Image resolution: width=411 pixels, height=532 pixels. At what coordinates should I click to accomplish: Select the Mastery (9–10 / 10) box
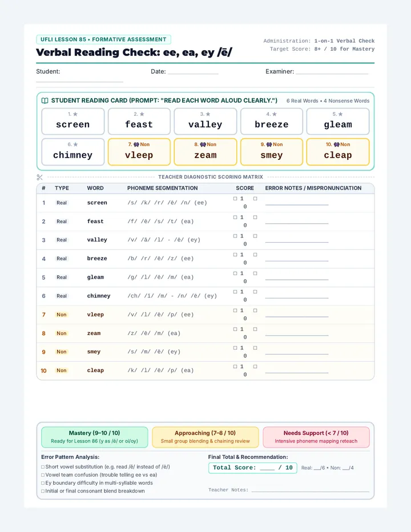click(x=95, y=437)
